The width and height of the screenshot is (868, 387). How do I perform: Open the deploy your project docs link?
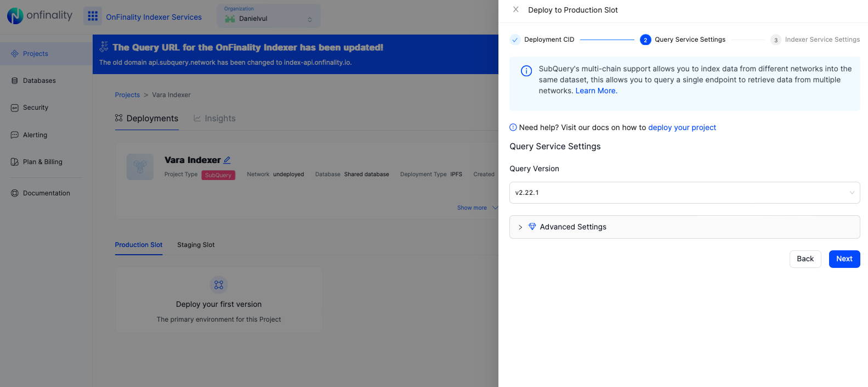[x=682, y=128]
